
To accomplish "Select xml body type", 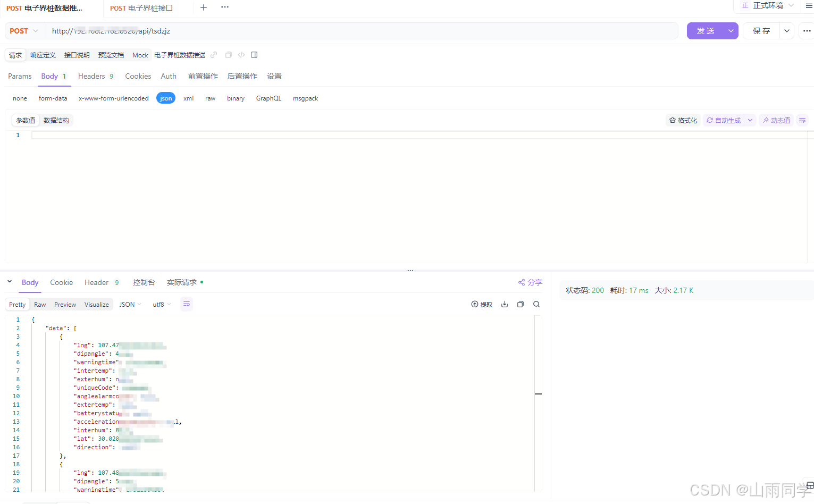I will point(189,98).
